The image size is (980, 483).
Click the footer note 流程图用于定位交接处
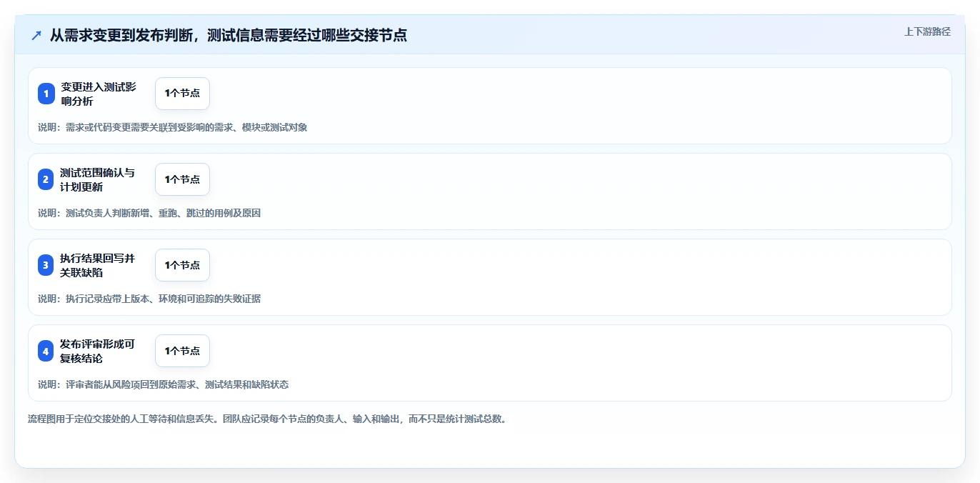click(267, 419)
